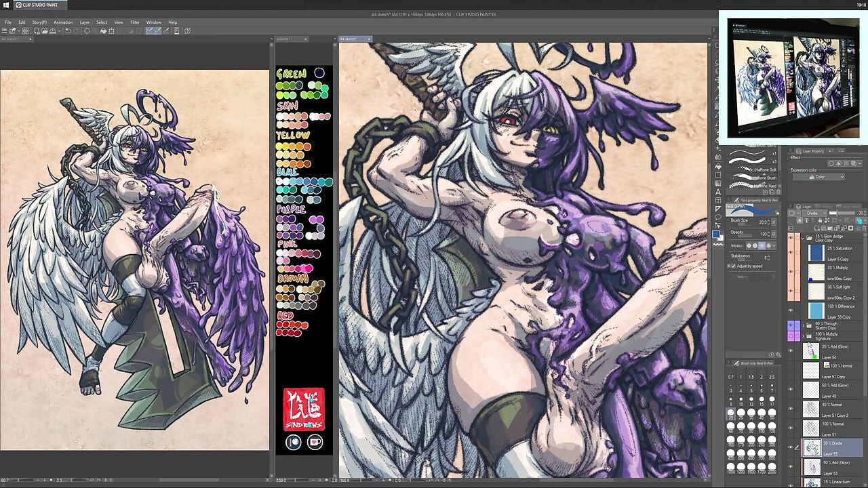868x488 pixels.
Task: Open the Expression color dropdown
Action: [x=818, y=177]
